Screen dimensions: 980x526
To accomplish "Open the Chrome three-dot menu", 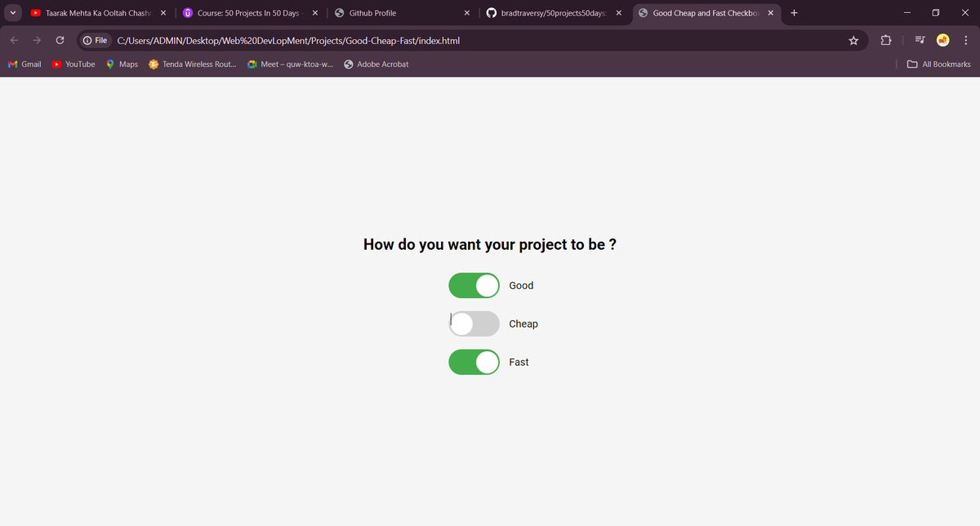I will click(965, 40).
